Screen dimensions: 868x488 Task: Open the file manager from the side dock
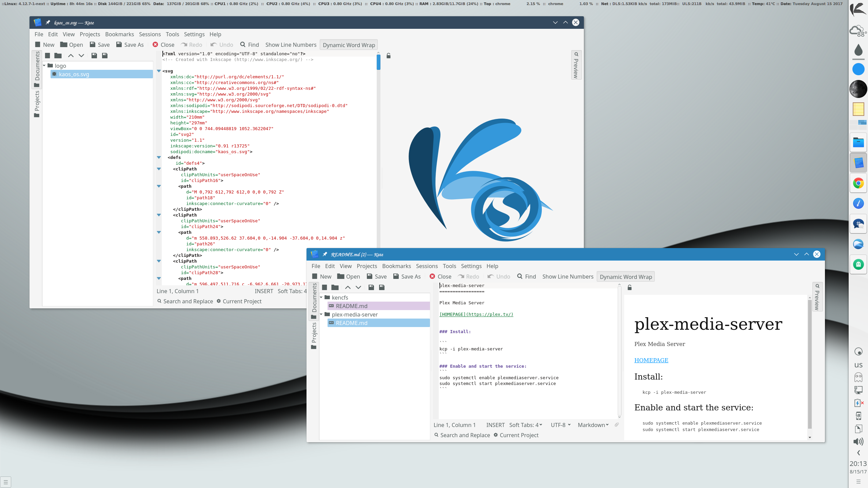[858, 143]
